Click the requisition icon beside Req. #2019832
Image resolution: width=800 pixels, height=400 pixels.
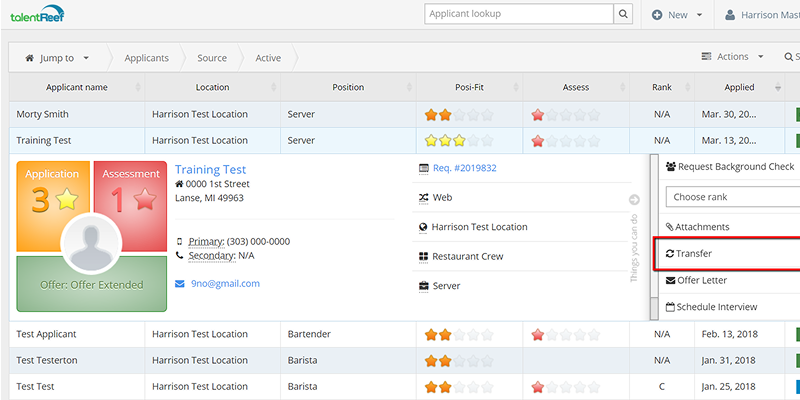pyautogui.click(x=423, y=168)
